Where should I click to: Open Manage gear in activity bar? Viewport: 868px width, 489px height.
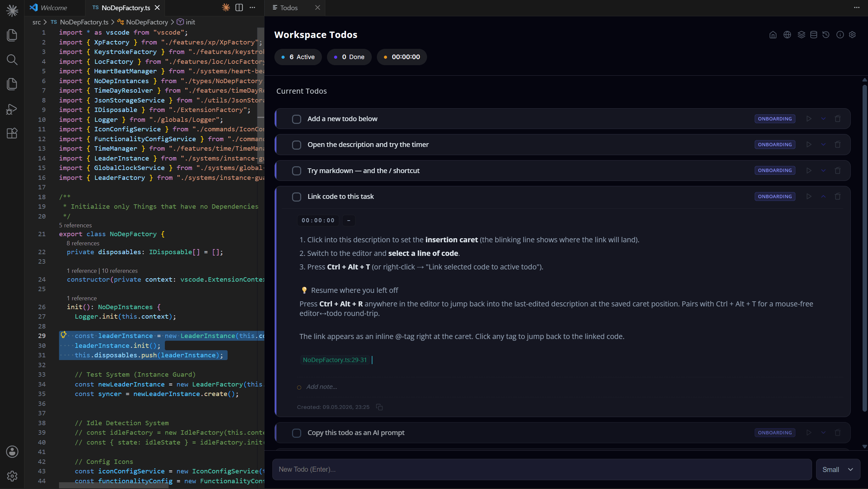click(x=12, y=476)
